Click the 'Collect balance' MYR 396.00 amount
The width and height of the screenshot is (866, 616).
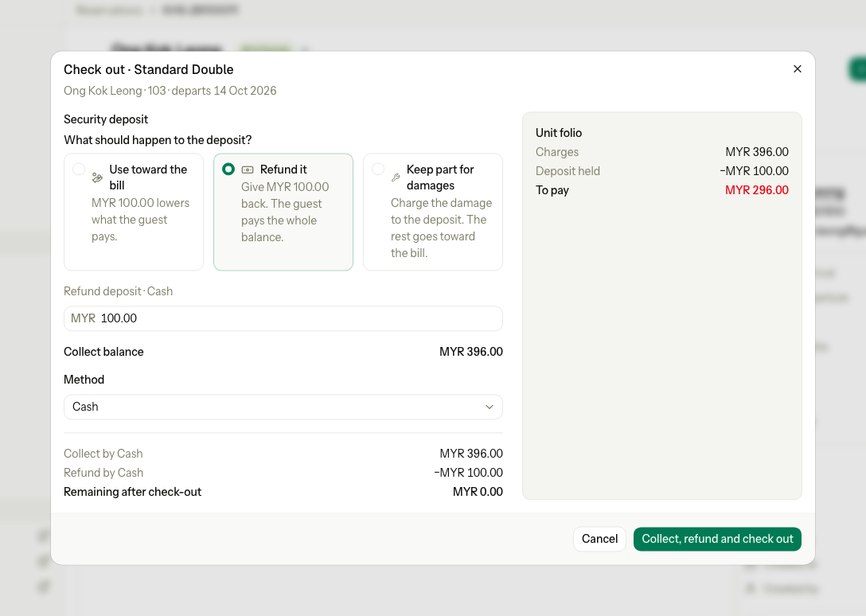tap(471, 352)
